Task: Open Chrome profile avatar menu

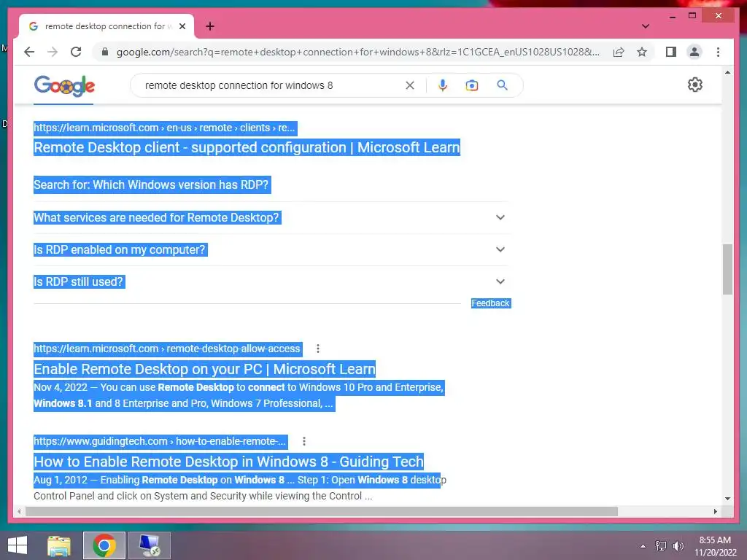Action: coord(694,52)
